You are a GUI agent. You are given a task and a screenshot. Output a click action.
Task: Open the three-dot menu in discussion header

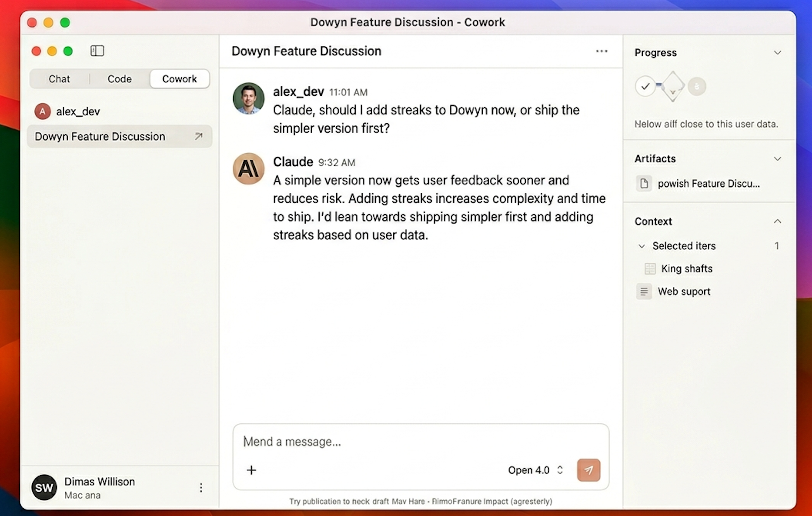602,51
